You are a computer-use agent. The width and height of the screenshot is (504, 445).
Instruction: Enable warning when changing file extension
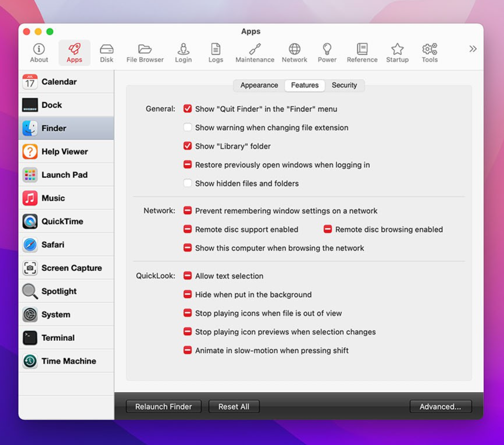(188, 127)
